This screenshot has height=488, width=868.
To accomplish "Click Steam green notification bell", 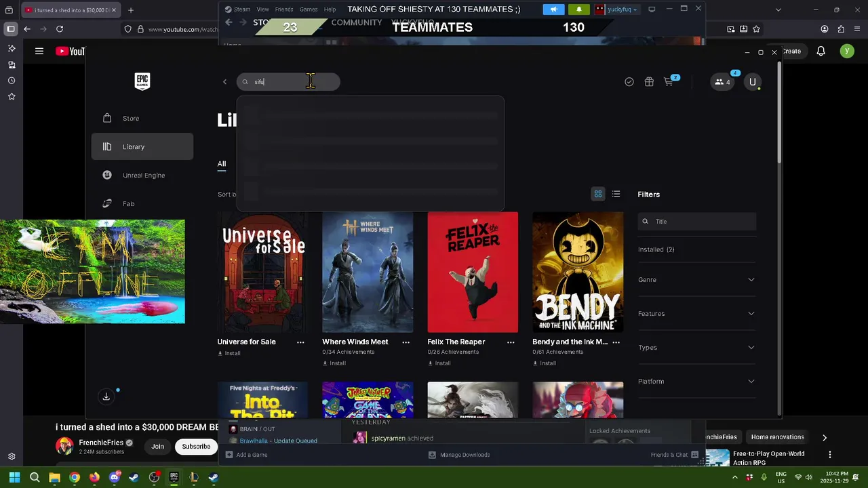I will point(578,9).
